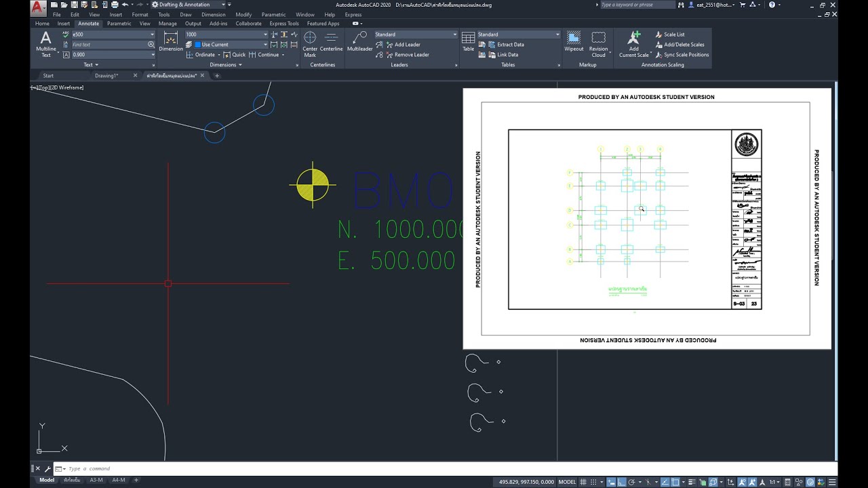Click the Find text input field
This screenshot has width=868, height=488.
pyautogui.click(x=108, y=45)
